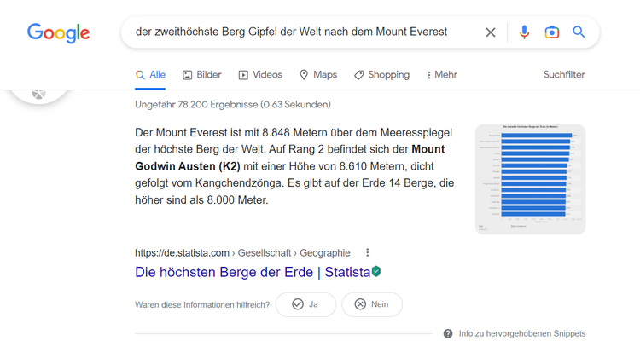Viewport: 640px width, 364px height.
Task: Click the 'Waren diese Informationen hilfreich?' text
Action: pos(202,305)
